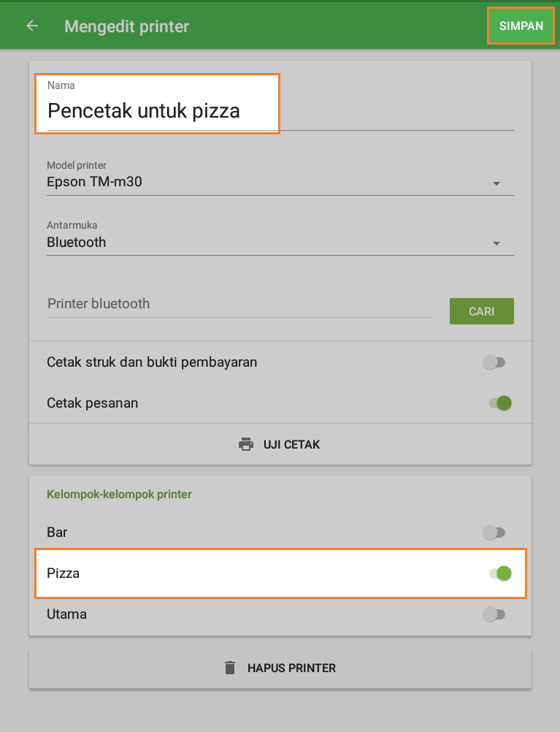
Task: Turn off the Pizza printer group
Action: [500, 573]
